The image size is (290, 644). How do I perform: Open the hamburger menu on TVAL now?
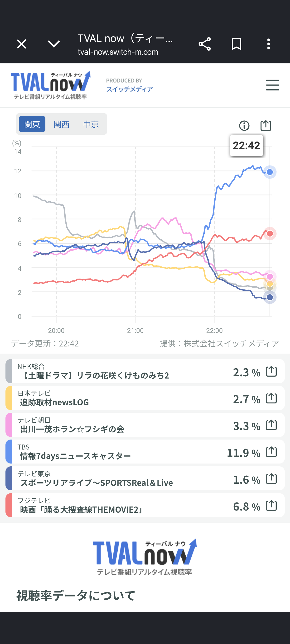272,85
